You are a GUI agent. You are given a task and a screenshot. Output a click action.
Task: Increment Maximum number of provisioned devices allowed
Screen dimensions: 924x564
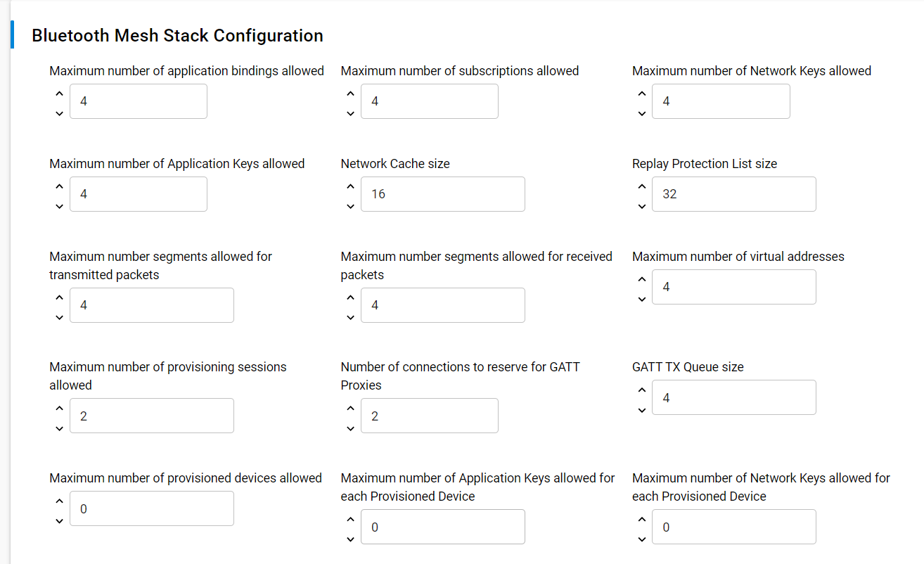59,501
